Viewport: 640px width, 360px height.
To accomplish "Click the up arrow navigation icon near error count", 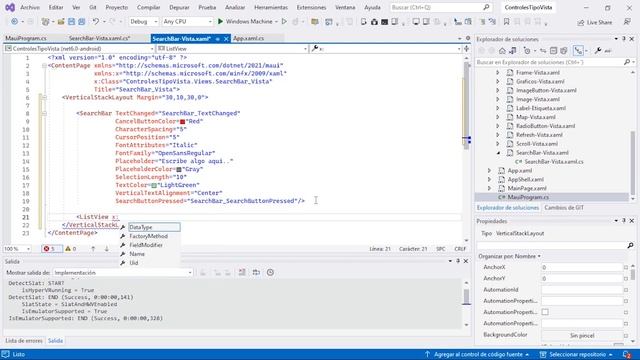I will pyautogui.click(x=93, y=249).
